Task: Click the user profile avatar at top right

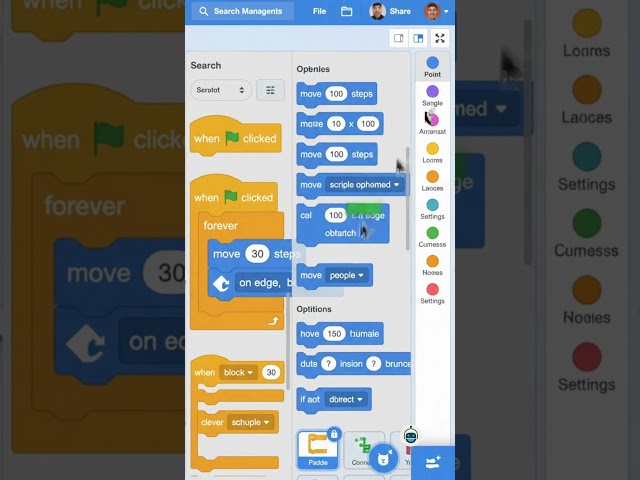Action: pyautogui.click(x=432, y=11)
